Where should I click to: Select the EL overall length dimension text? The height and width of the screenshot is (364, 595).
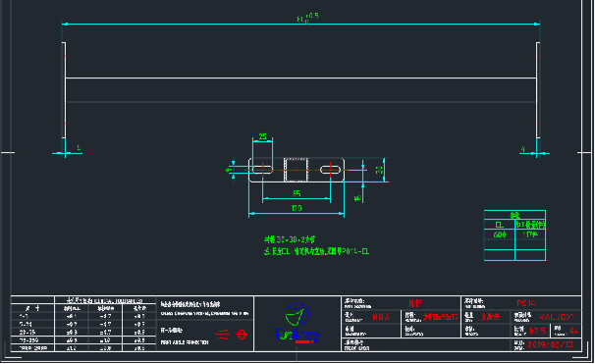point(307,18)
